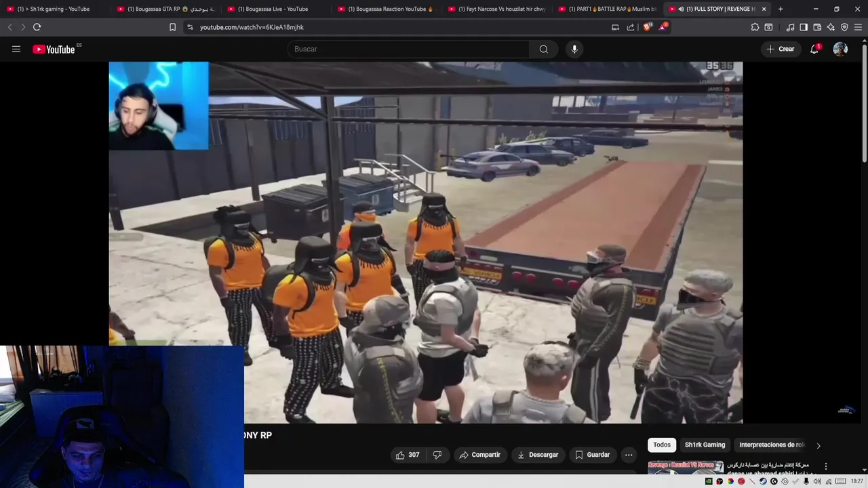This screenshot has width=868, height=488.
Task: Open the account avatar menu
Action: click(x=840, y=49)
